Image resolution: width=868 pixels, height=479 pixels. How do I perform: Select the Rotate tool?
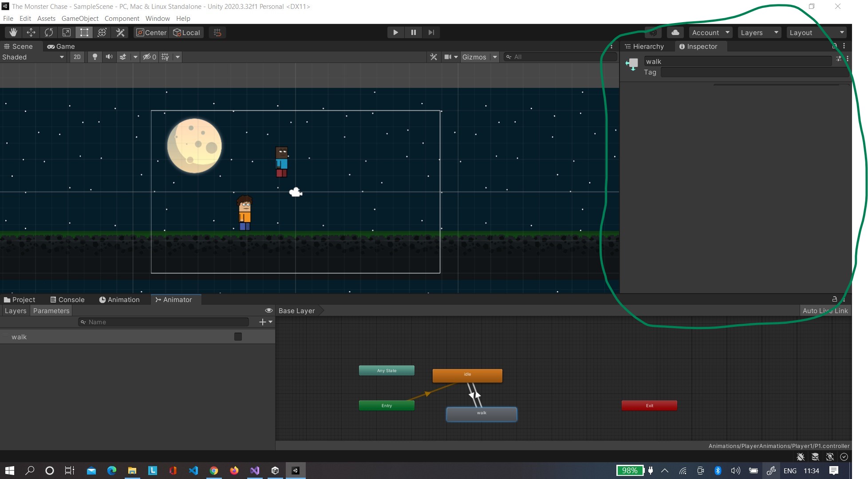click(49, 32)
